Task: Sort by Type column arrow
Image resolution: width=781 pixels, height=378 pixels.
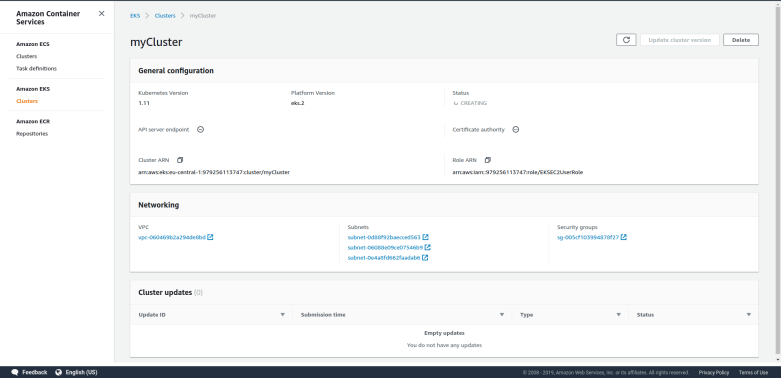Action: (619, 315)
